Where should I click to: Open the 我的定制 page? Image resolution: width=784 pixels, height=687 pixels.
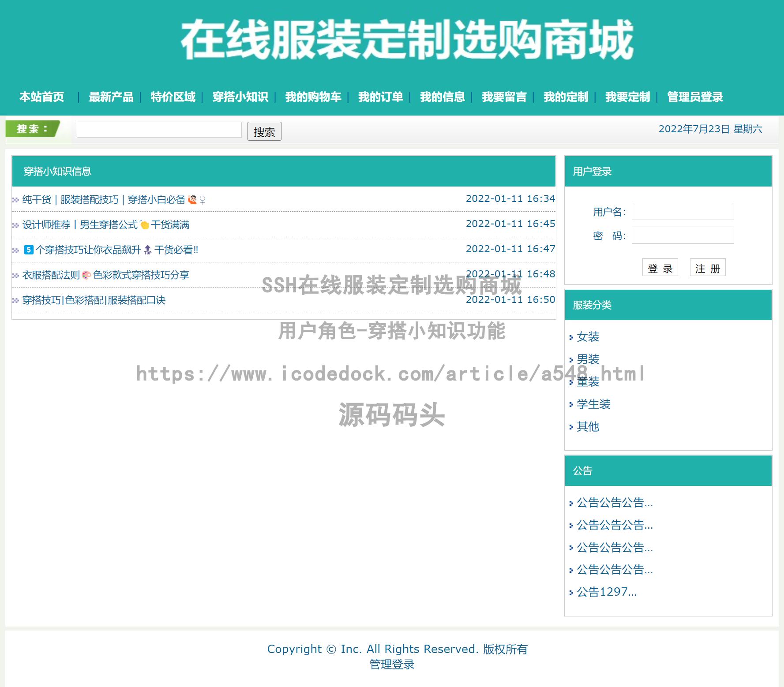[x=565, y=97]
